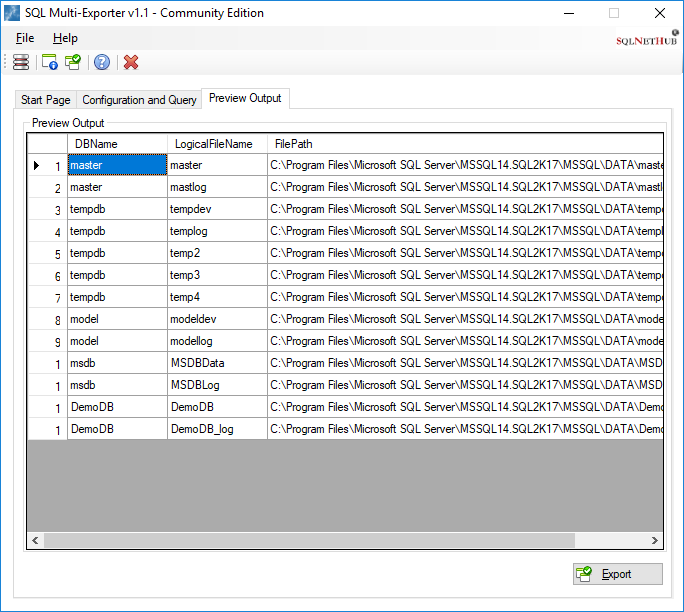Open help via blue question mark icon
684x612 pixels.
click(x=102, y=62)
